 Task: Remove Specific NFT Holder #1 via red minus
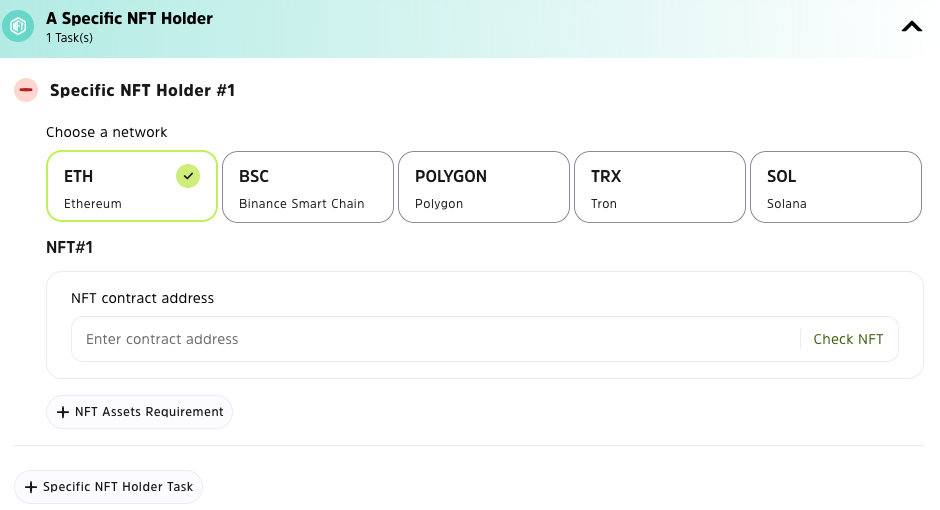pyautogui.click(x=26, y=91)
